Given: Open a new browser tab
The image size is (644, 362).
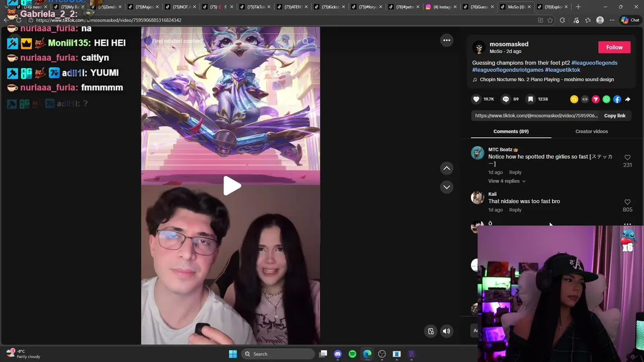Looking at the screenshot, I should [x=578, y=7].
